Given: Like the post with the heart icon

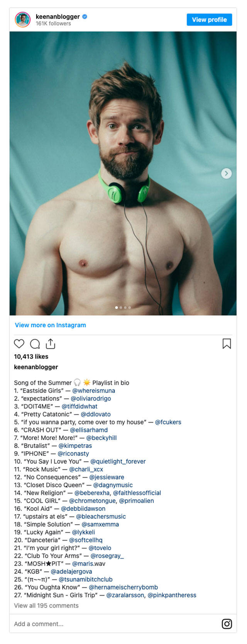Looking at the screenshot, I should point(19,343).
